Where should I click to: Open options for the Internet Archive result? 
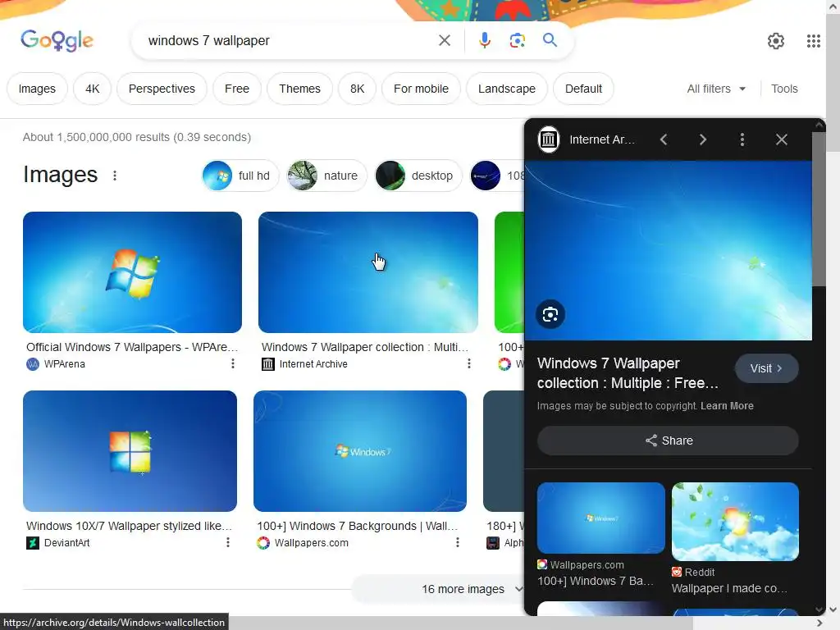pos(468,363)
